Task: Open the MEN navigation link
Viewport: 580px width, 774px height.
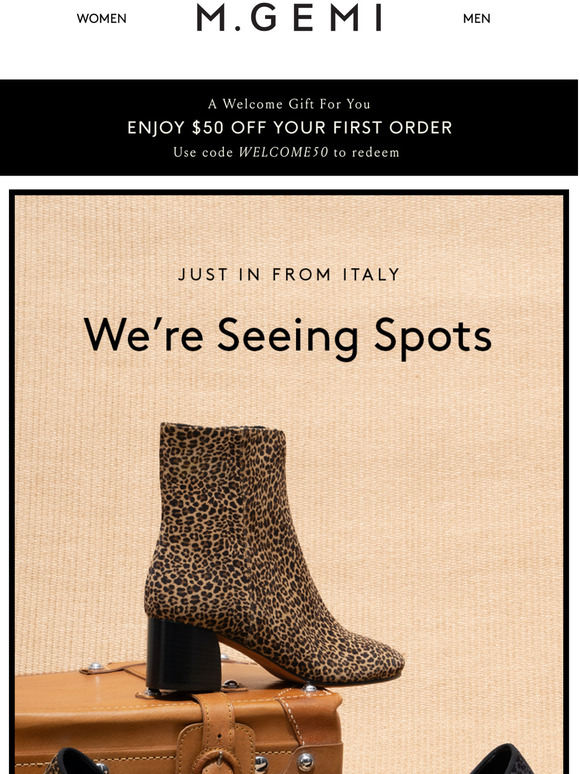Action: point(476,18)
